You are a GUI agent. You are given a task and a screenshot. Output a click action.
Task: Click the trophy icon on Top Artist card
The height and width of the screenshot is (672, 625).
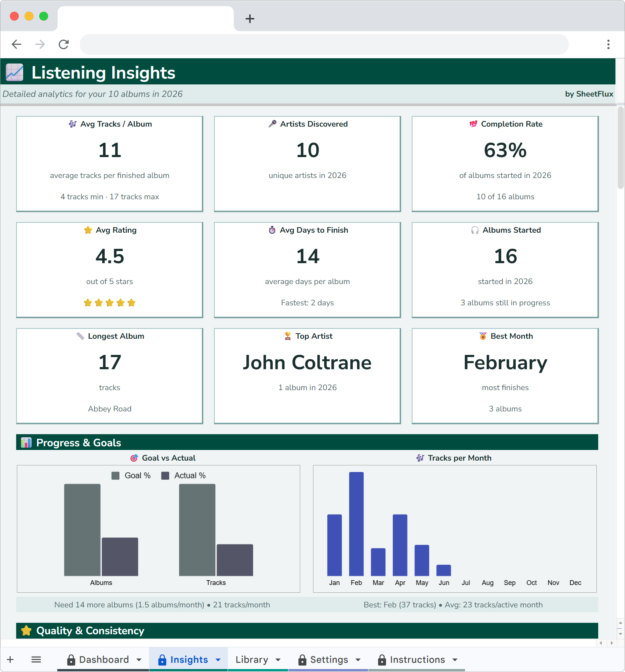coord(287,336)
